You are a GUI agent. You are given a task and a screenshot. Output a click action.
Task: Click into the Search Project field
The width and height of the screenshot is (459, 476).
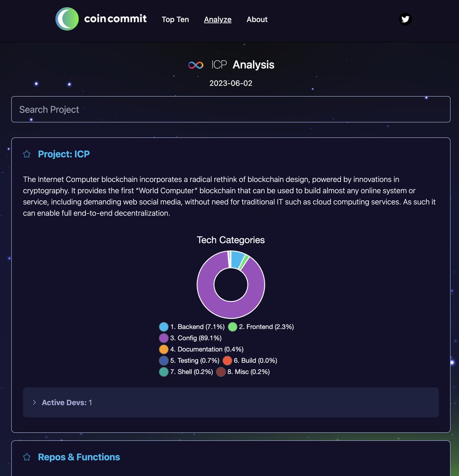[231, 109]
